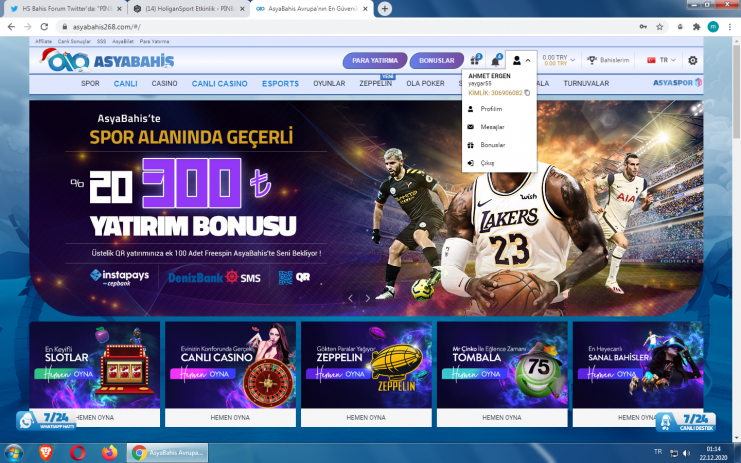Launch Opera from the taskbar
Screen dimensions: 741x463
click(x=78, y=453)
